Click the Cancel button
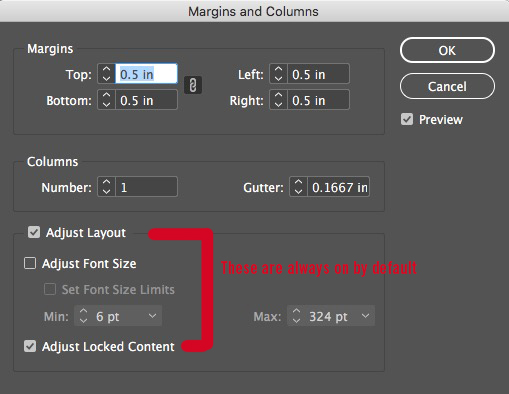The height and width of the screenshot is (394, 509). (447, 86)
